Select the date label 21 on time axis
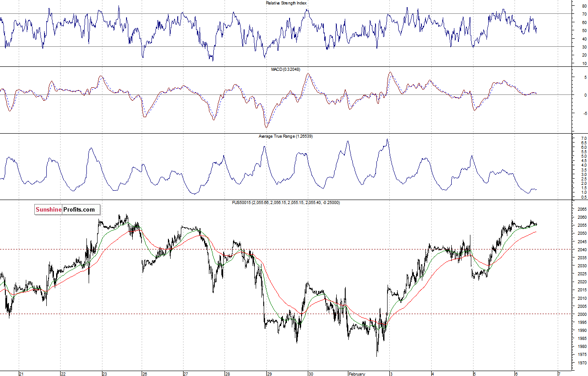This screenshot has width=588, height=376. 21,373
